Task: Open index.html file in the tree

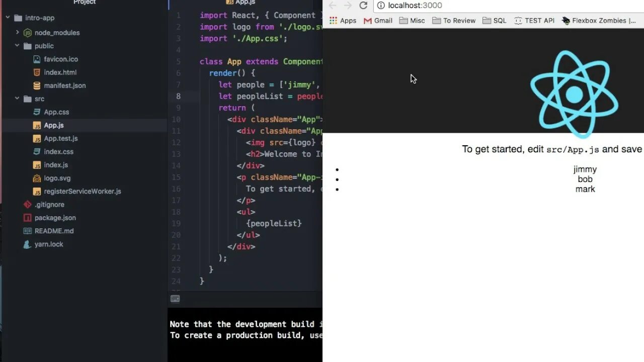Action: (x=60, y=72)
